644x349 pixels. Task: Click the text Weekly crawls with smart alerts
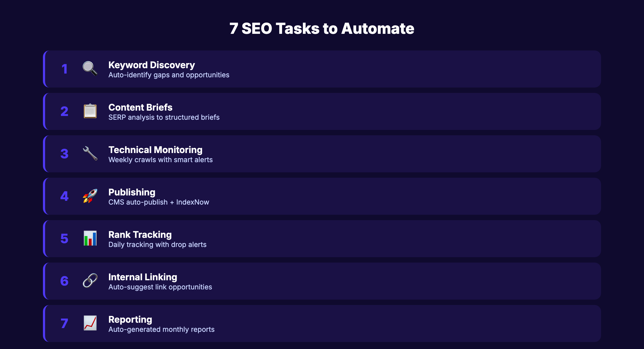pyautogui.click(x=160, y=159)
